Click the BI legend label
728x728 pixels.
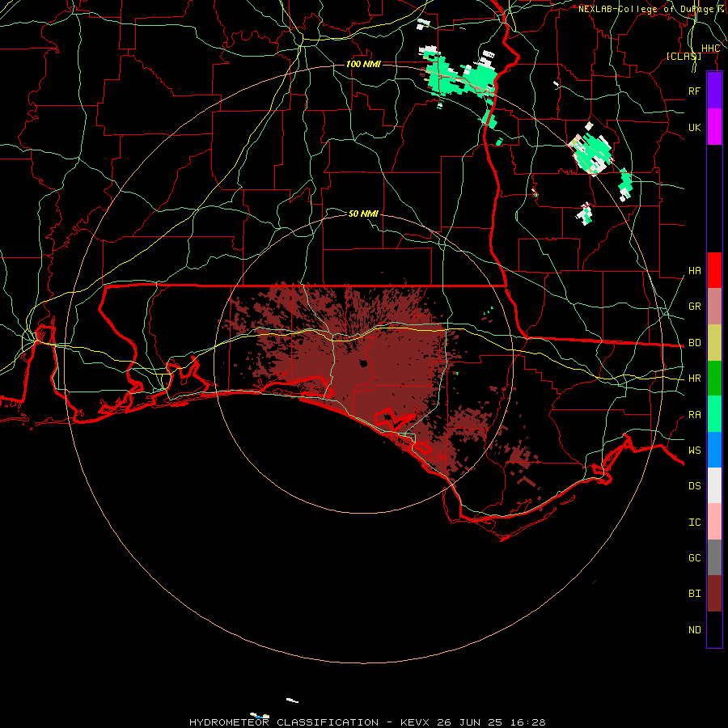(x=694, y=594)
